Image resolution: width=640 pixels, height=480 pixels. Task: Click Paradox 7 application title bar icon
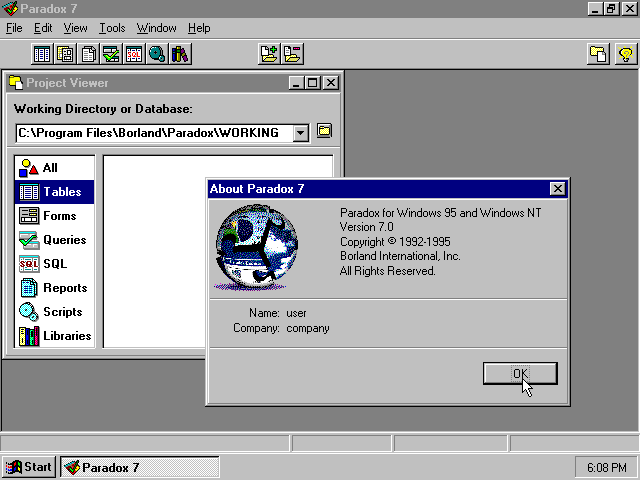point(10,8)
